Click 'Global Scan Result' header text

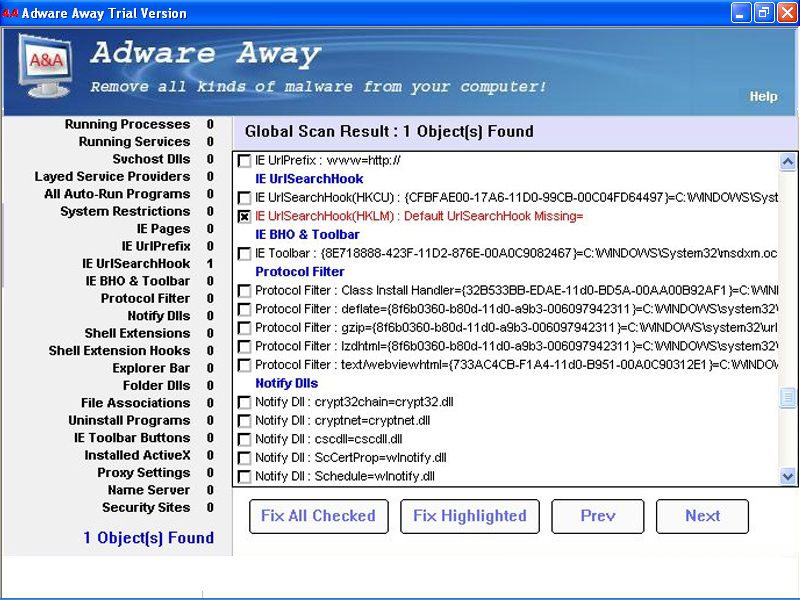[389, 132]
